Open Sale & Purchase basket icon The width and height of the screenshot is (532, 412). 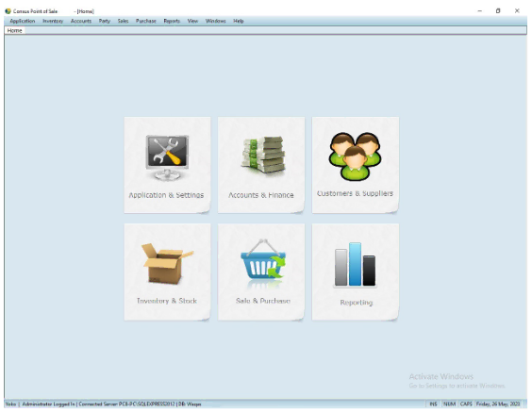263,259
